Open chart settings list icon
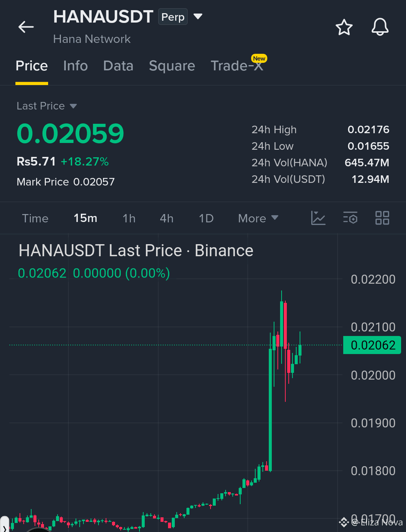Image resolution: width=406 pixels, height=532 pixels. pos(350,218)
